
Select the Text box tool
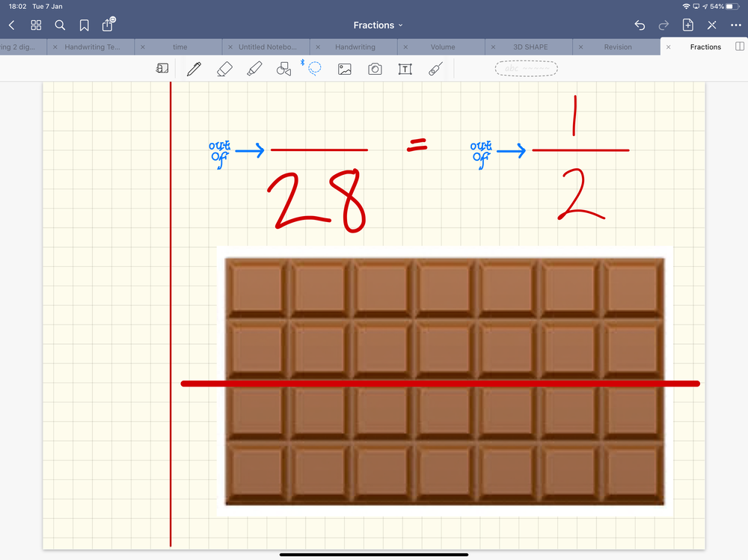(x=405, y=70)
